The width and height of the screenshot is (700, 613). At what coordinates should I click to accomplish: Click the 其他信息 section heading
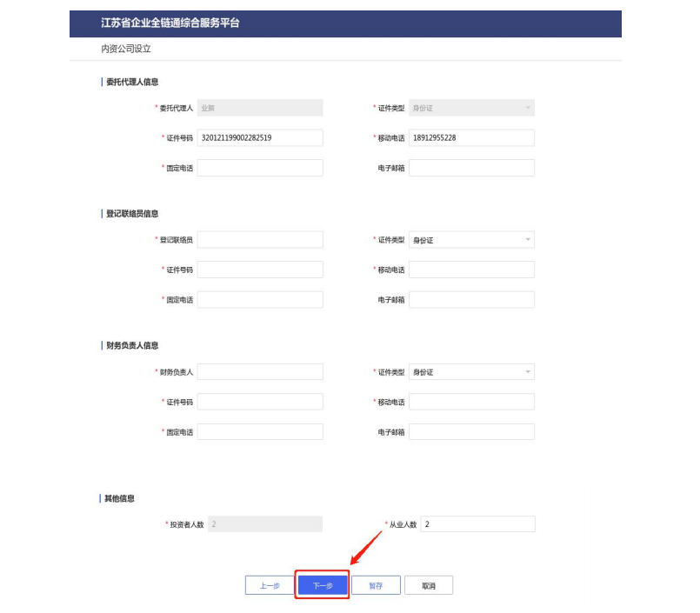coord(119,498)
